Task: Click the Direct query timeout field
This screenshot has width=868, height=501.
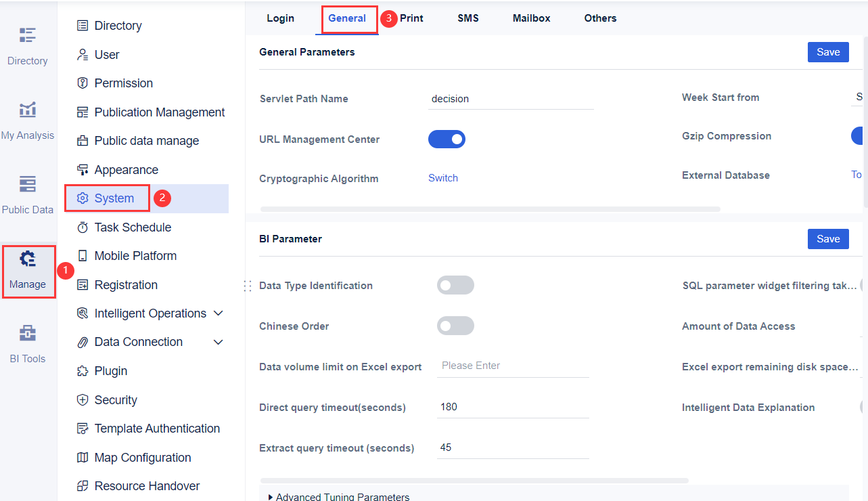Action: (x=512, y=407)
